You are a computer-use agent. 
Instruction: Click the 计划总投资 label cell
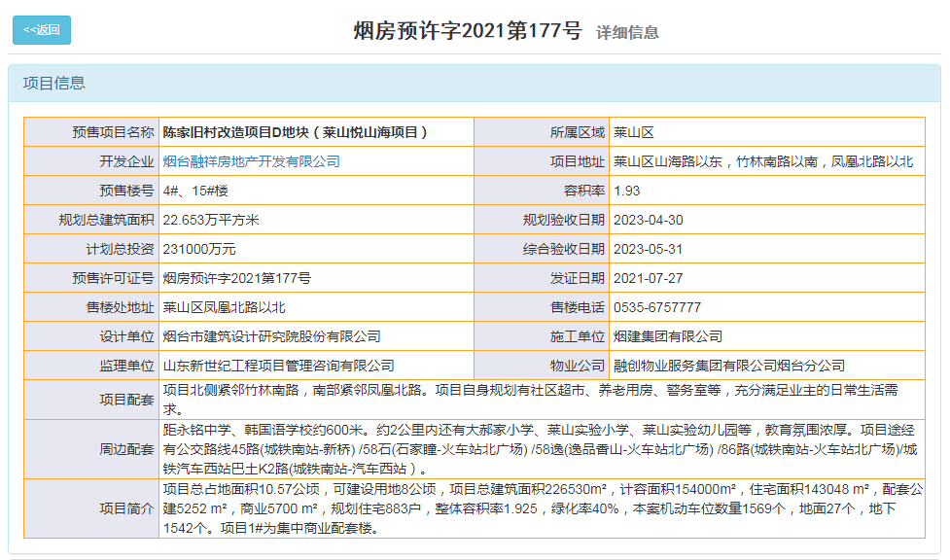[91, 249]
